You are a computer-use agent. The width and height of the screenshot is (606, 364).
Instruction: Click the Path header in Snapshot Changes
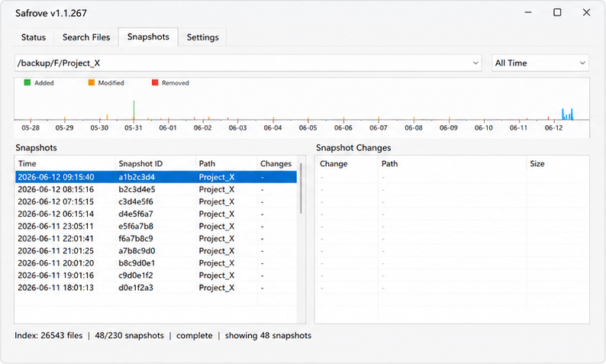point(452,164)
